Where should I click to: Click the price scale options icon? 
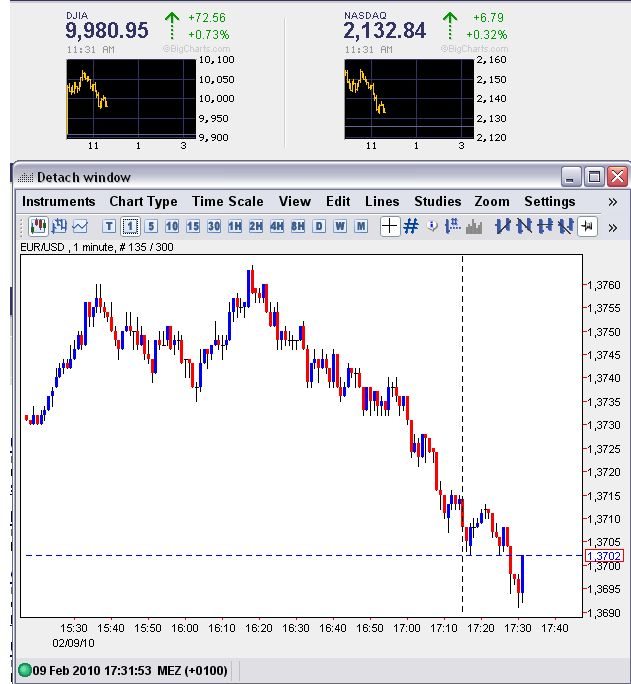click(453, 226)
